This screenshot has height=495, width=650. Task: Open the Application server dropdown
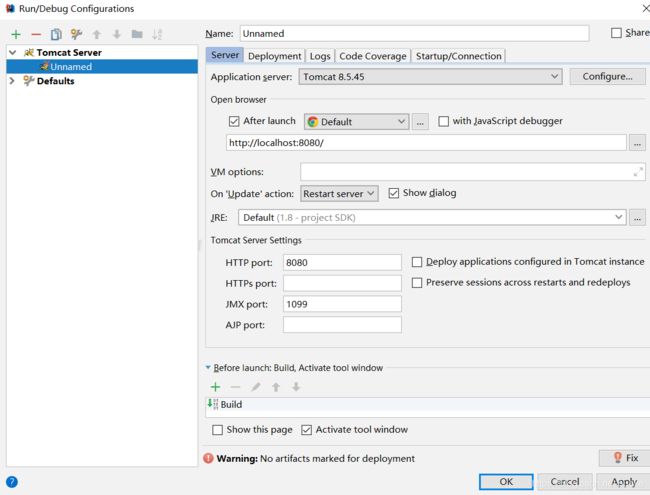tap(430, 77)
